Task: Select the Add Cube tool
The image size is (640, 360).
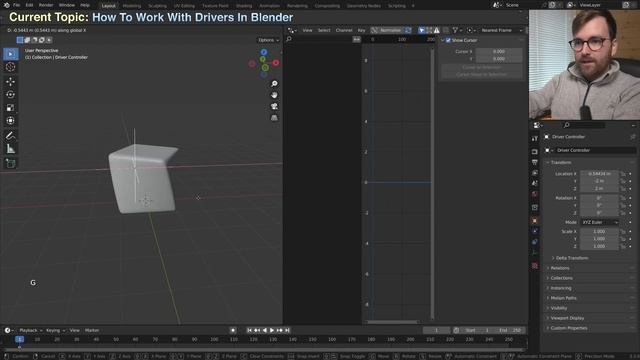Action: [11, 164]
